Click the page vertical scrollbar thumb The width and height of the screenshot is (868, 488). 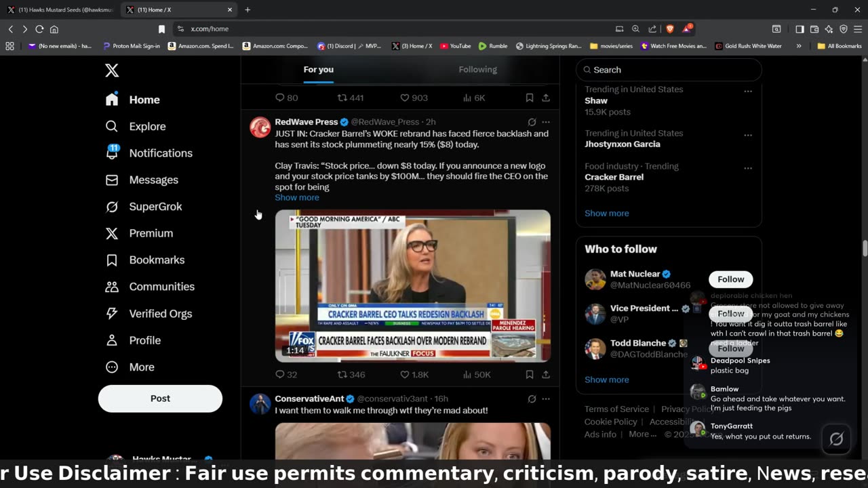coord(865,248)
